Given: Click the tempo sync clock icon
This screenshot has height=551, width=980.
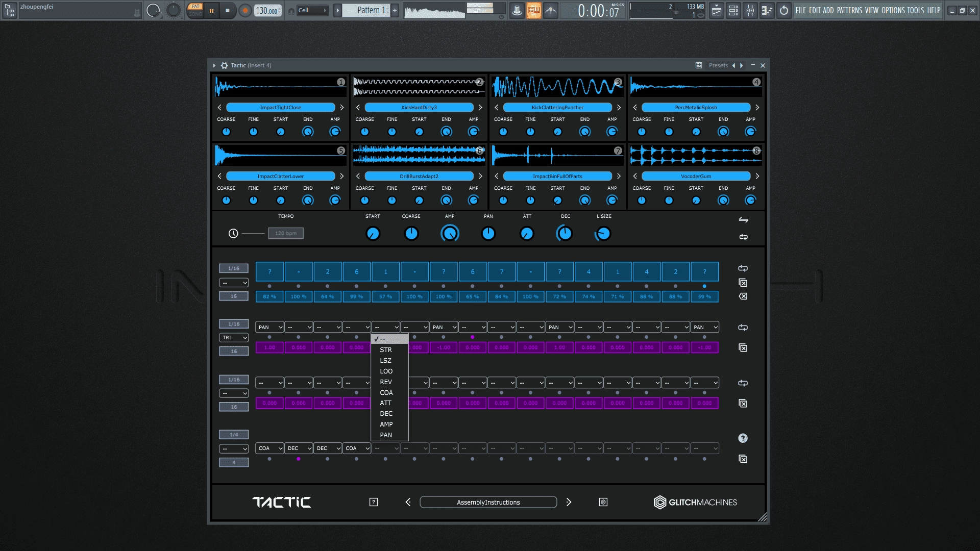Looking at the screenshot, I should click(x=233, y=233).
